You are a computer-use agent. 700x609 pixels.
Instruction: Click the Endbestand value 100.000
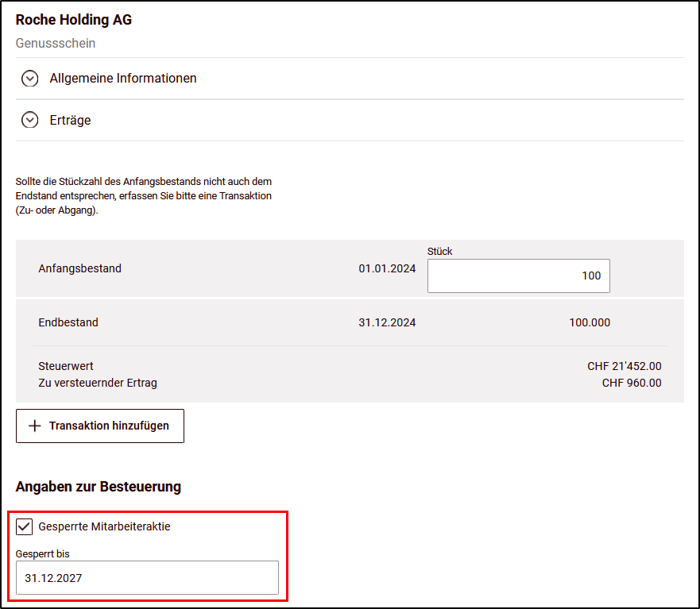tap(590, 322)
